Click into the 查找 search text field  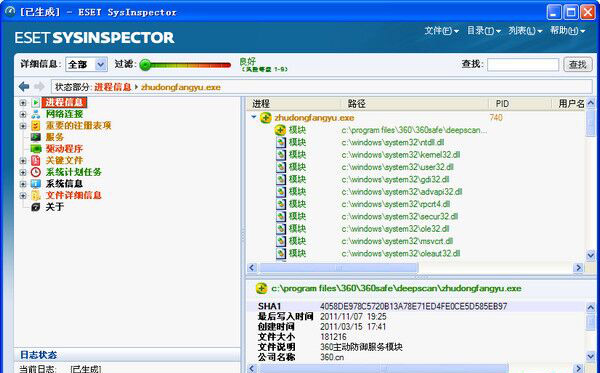click(x=523, y=65)
